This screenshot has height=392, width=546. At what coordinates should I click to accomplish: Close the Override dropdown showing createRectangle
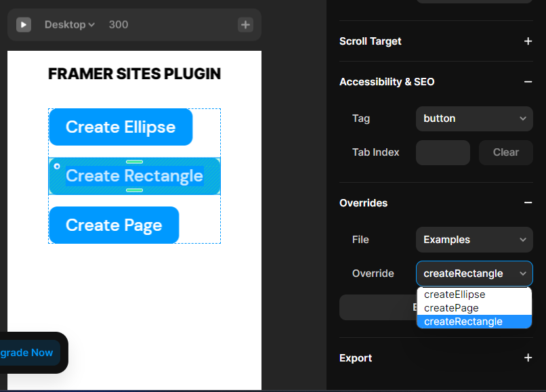tap(474, 274)
